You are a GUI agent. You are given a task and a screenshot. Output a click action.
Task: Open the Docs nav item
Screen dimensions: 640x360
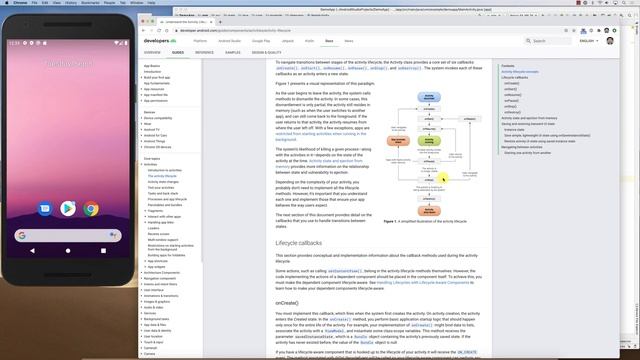[329, 41]
